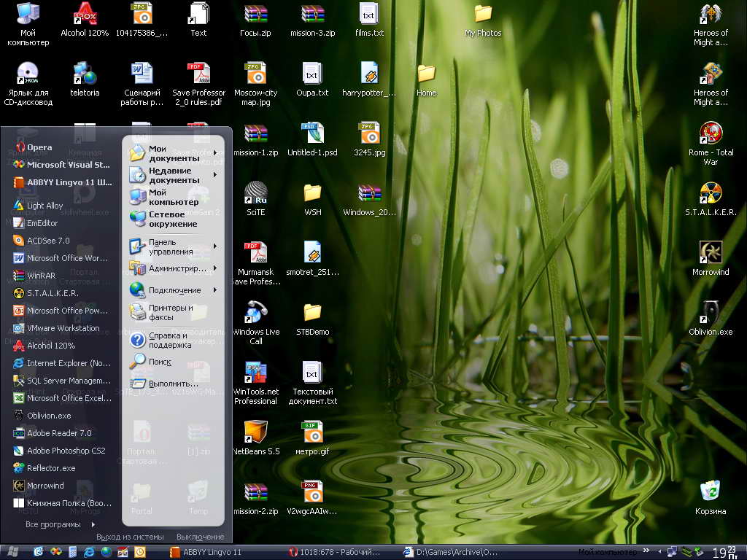Select the teletoria desktop icon
Image resolution: width=747 pixels, height=560 pixels.
pyautogui.click(x=85, y=80)
